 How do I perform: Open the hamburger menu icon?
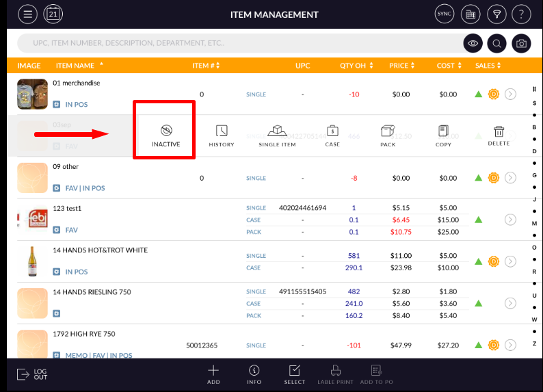tap(27, 14)
